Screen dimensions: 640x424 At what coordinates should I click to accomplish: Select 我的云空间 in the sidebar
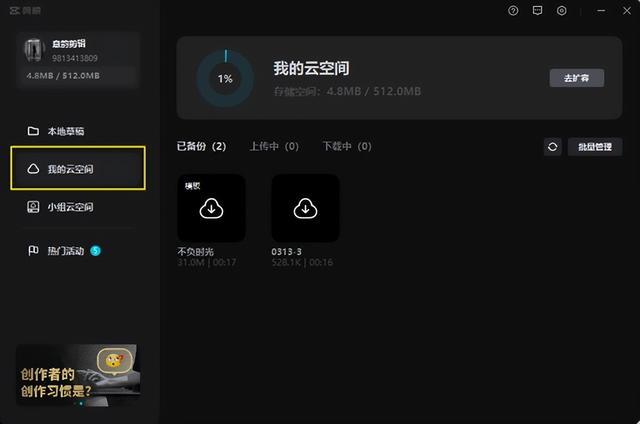78,168
